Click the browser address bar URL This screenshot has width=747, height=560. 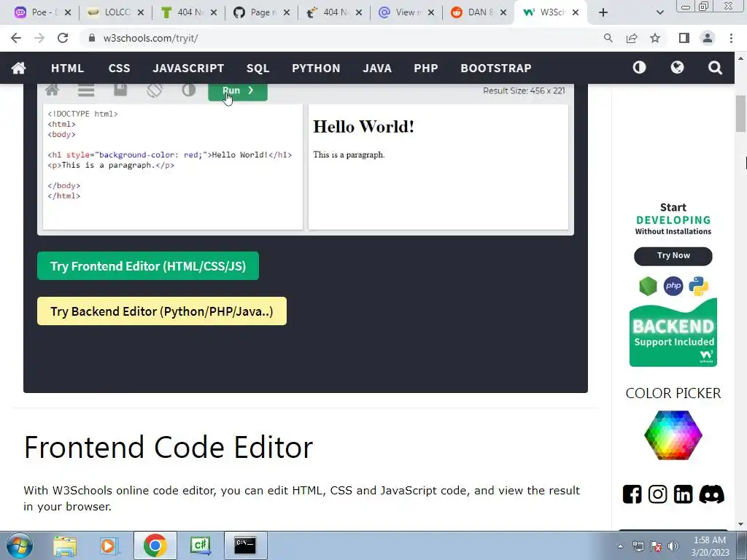[150, 38]
